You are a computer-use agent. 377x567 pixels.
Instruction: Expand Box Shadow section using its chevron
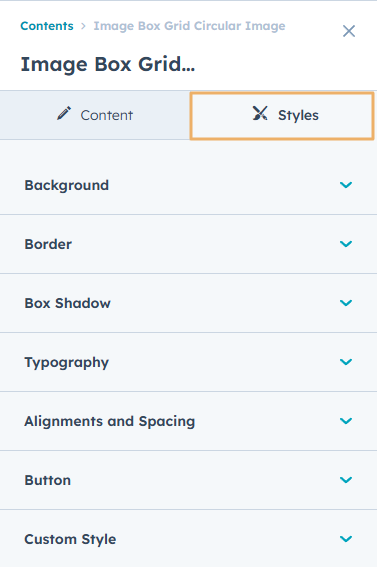346,303
